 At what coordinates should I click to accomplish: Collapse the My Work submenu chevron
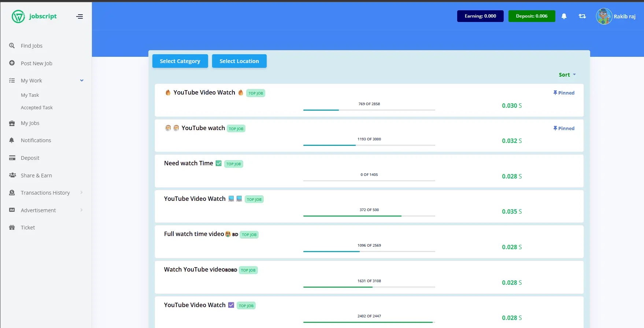[82, 81]
